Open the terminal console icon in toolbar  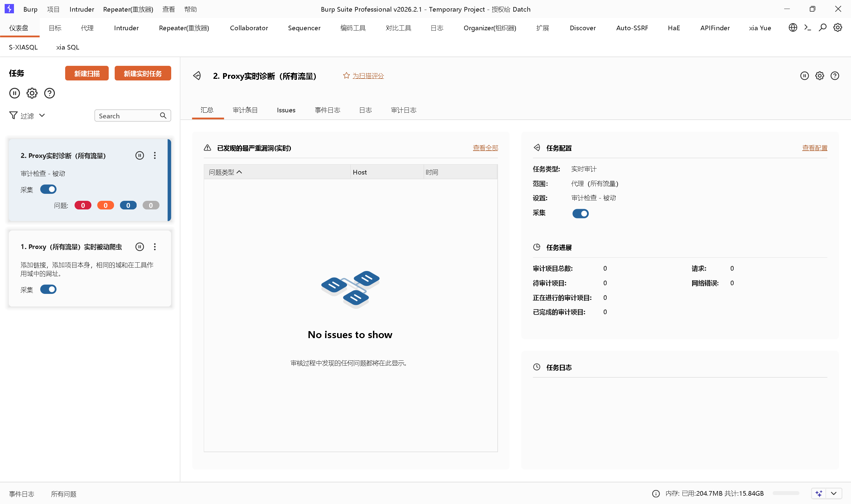point(807,28)
